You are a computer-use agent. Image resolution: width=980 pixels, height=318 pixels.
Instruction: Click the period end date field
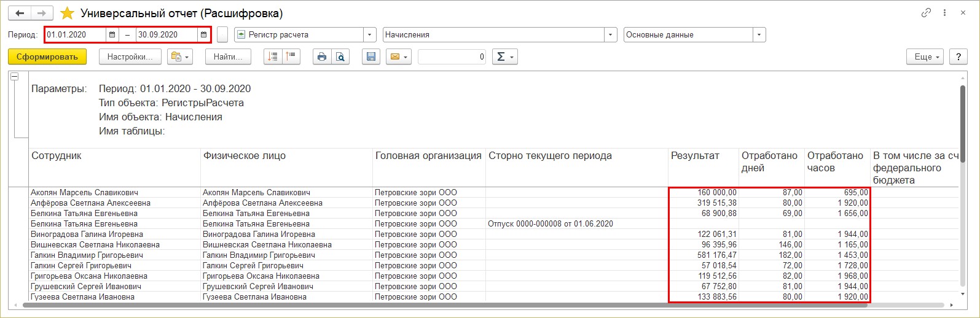(167, 35)
